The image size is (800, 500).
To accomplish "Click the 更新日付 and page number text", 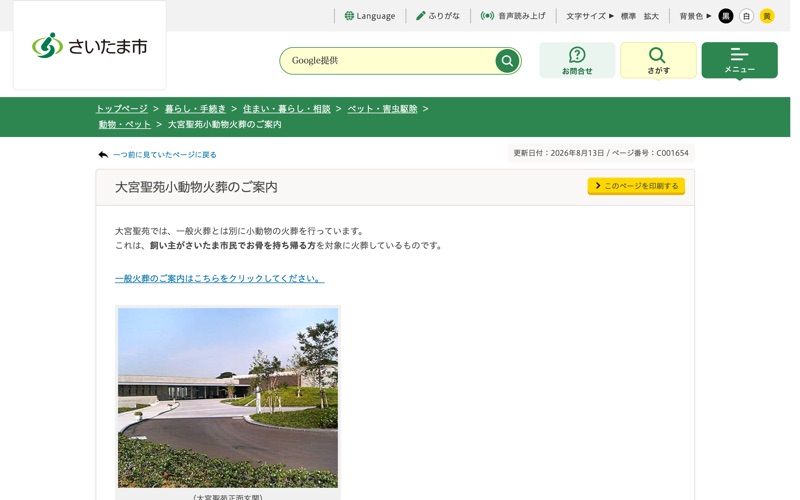I will pyautogui.click(x=601, y=153).
